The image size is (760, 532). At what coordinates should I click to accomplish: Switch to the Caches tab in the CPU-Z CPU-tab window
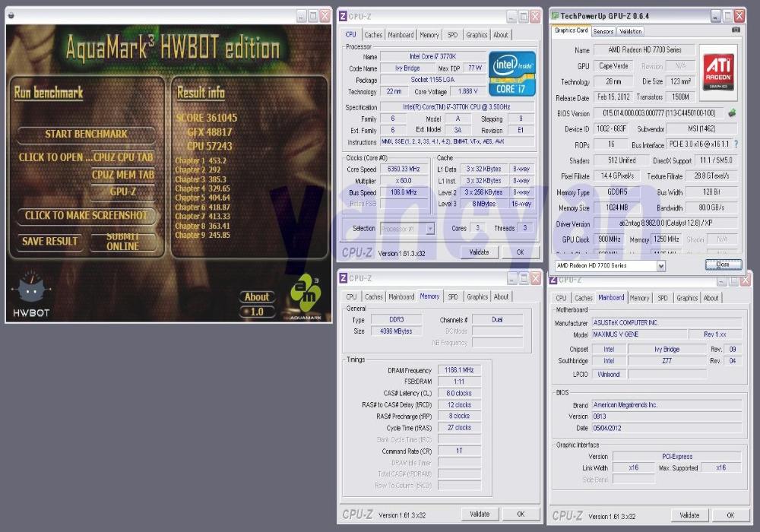click(373, 35)
